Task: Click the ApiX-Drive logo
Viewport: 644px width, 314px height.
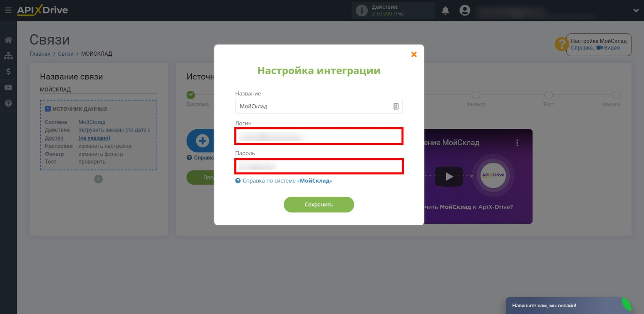Action: pyautogui.click(x=42, y=10)
